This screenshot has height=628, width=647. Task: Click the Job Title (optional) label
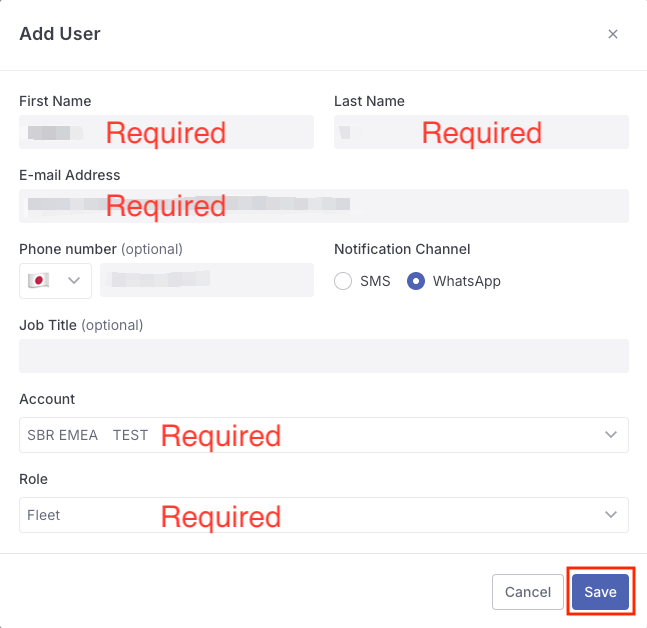click(x=81, y=326)
